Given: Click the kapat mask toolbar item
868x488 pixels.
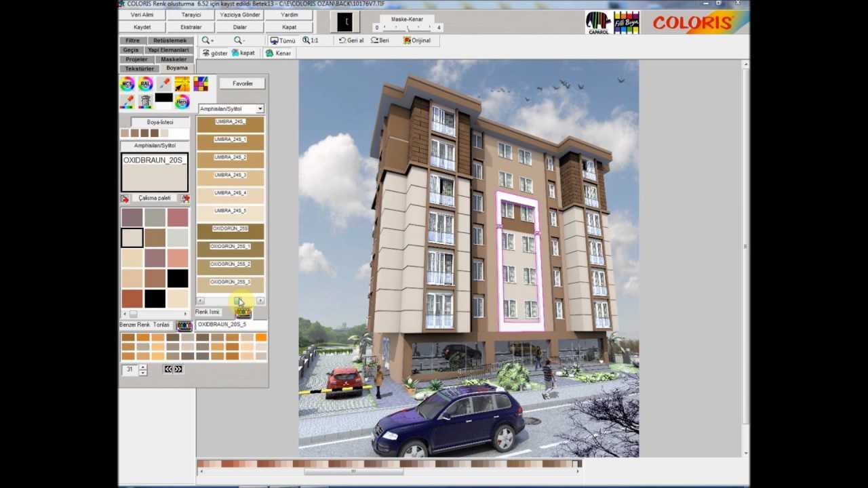Looking at the screenshot, I should pyautogui.click(x=243, y=53).
